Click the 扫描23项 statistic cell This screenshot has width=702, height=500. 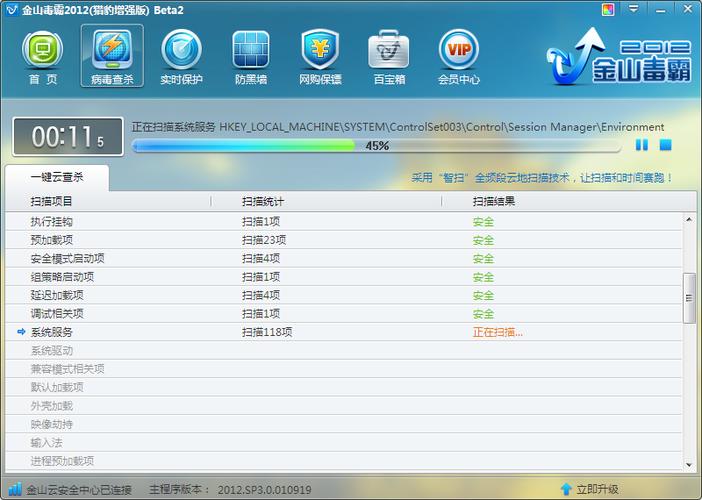[264, 240]
